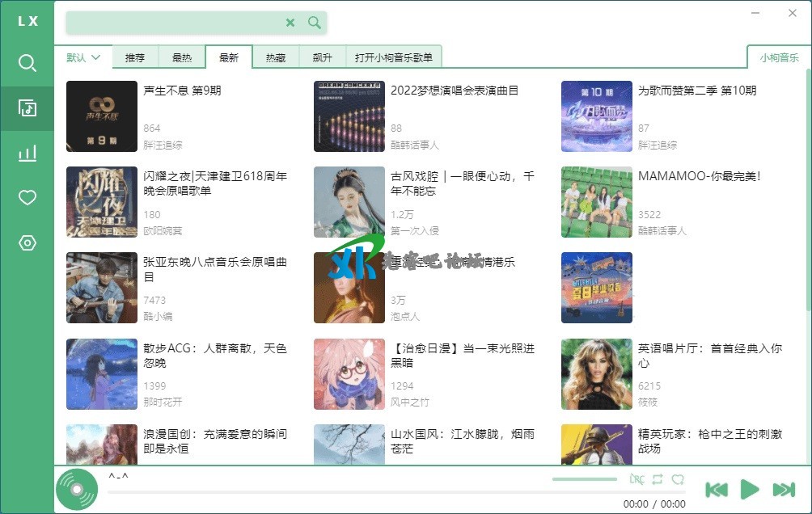Open the song list page in sidebar

point(27,108)
